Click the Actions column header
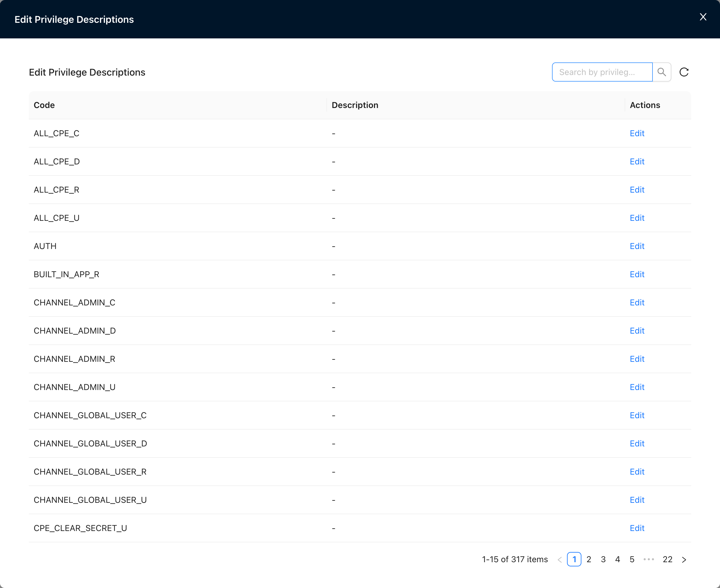The width and height of the screenshot is (720, 588). pos(658,105)
